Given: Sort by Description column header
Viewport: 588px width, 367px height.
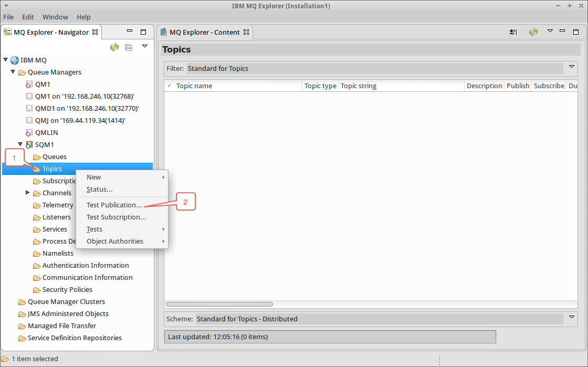Looking at the screenshot, I should tap(484, 86).
